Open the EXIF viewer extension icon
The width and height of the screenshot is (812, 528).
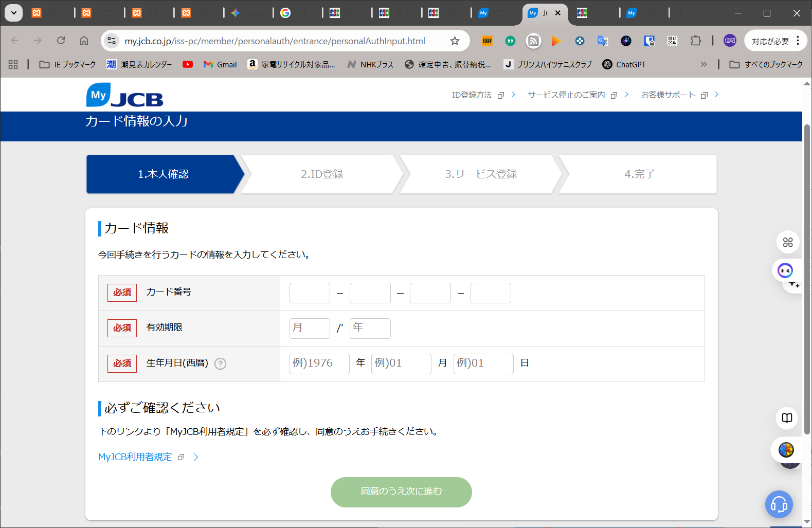tap(487, 41)
